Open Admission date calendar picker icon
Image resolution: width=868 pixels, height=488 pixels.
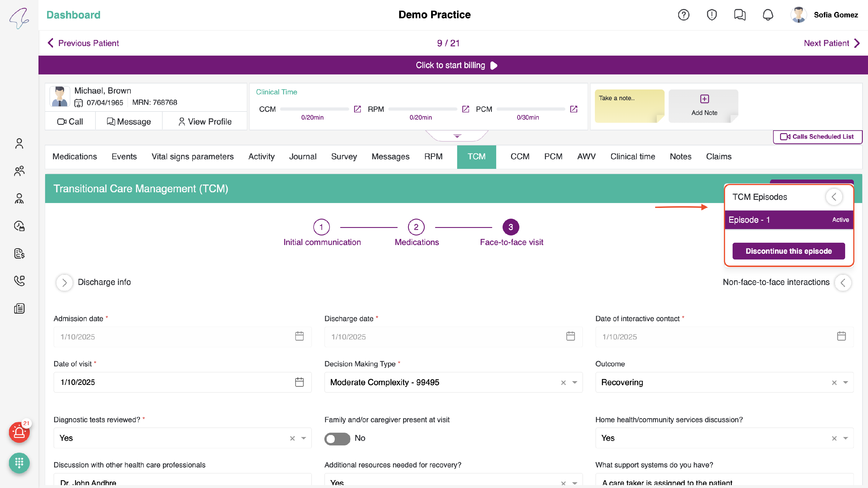point(299,336)
